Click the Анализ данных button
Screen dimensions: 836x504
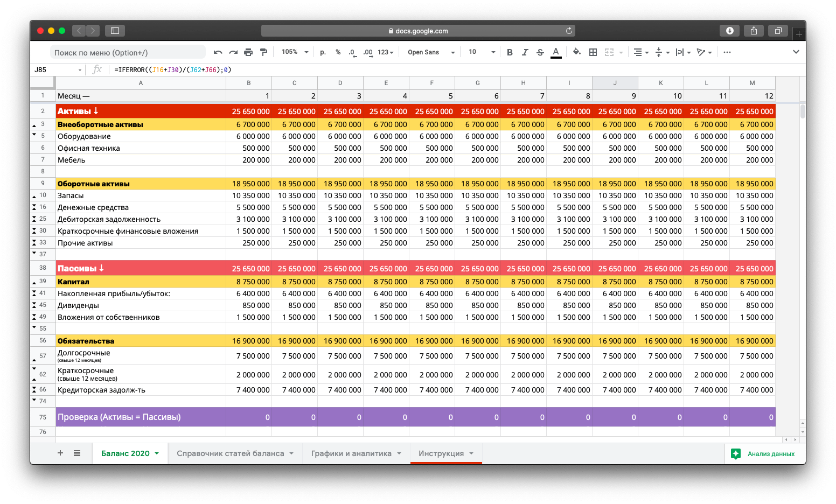[764, 454]
